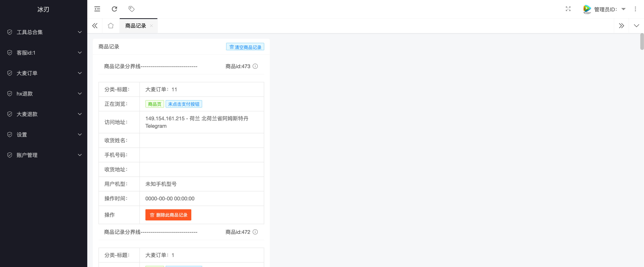Expand the 账户管理 sidebar menu
The width and height of the screenshot is (644, 267).
click(x=43, y=155)
